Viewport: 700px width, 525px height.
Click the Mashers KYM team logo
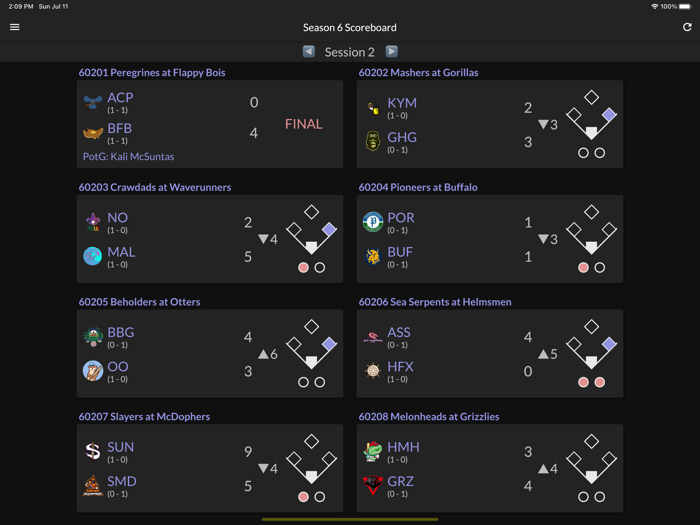pos(373,107)
